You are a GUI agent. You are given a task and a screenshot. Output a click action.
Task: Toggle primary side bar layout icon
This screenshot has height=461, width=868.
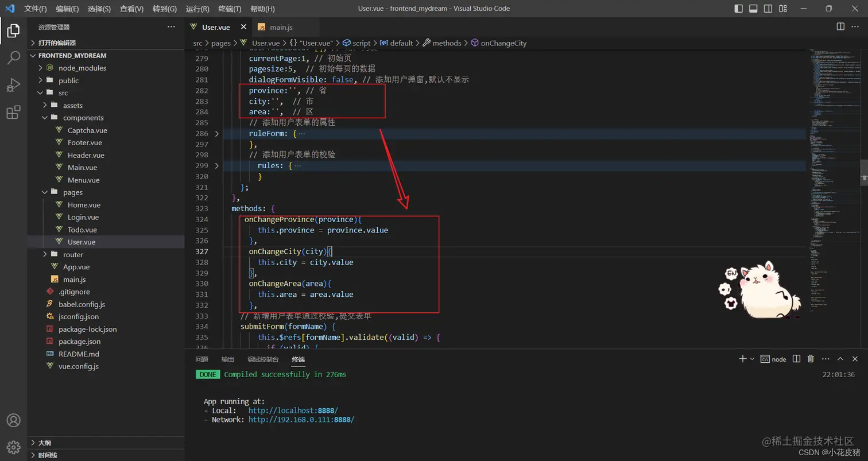coord(738,9)
